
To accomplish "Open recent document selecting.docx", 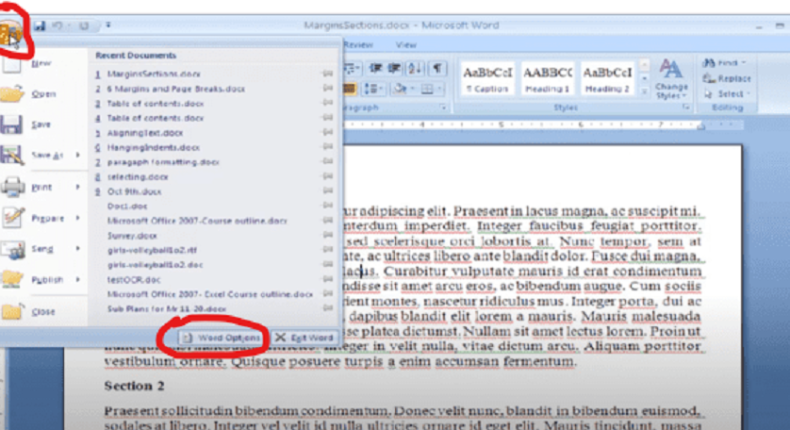I will (138, 176).
